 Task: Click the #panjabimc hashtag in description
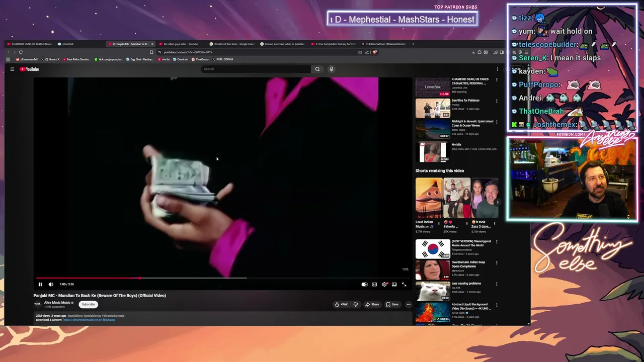pos(75,316)
